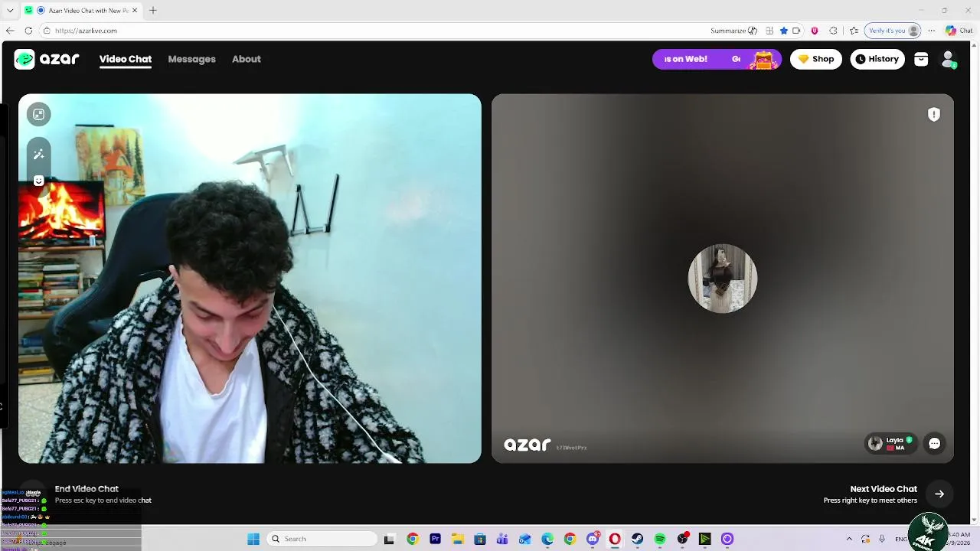This screenshot has height=551, width=980.
Task: Click the Verify it's you profile button
Action: click(x=893, y=31)
